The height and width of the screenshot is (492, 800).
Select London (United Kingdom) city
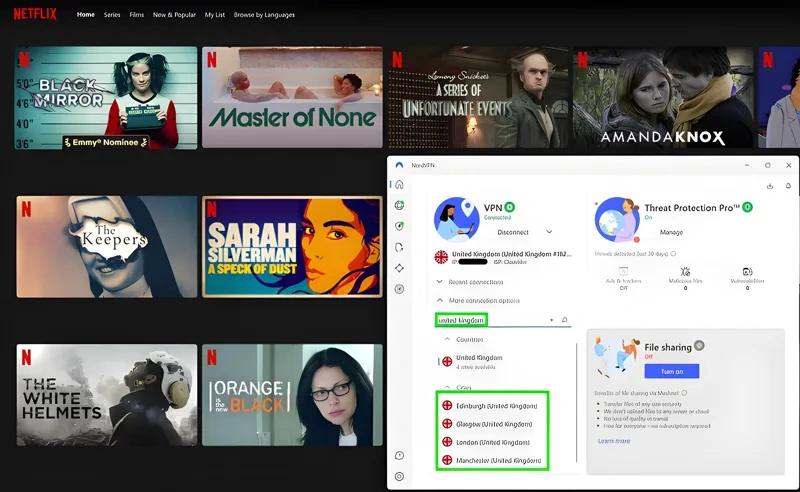pos(492,442)
